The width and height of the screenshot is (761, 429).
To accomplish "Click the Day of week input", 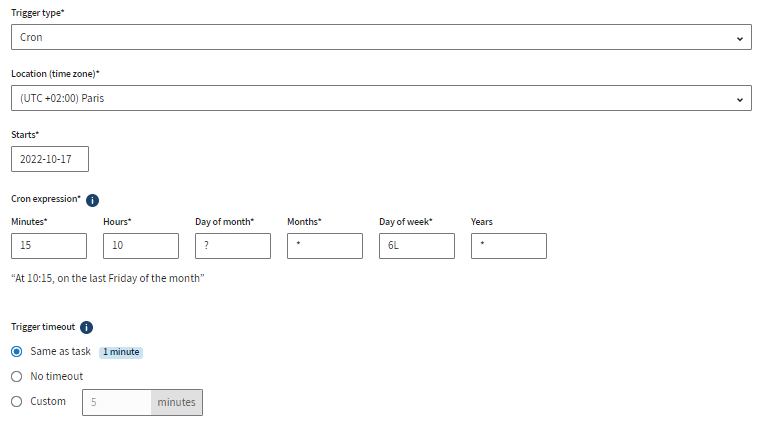I will pyautogui.click(x=417, y=246).
